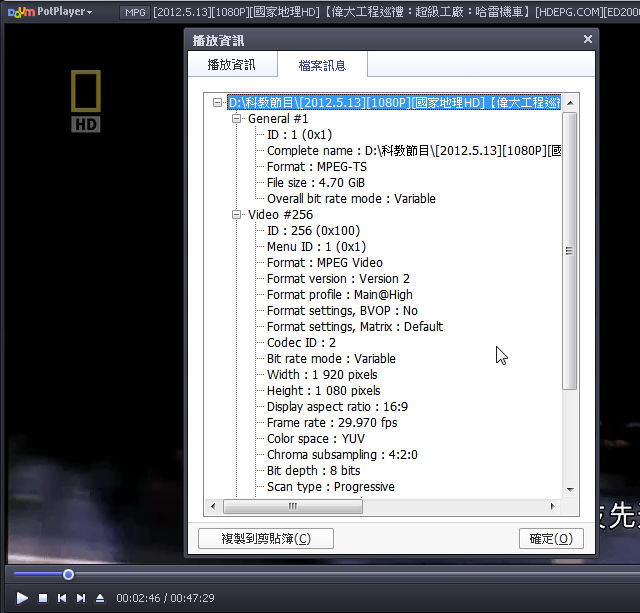The height and width of the screenshot is (613, 640).
Task: Select 'Frame rate : 29.970 fps' row
Action: 332,422
